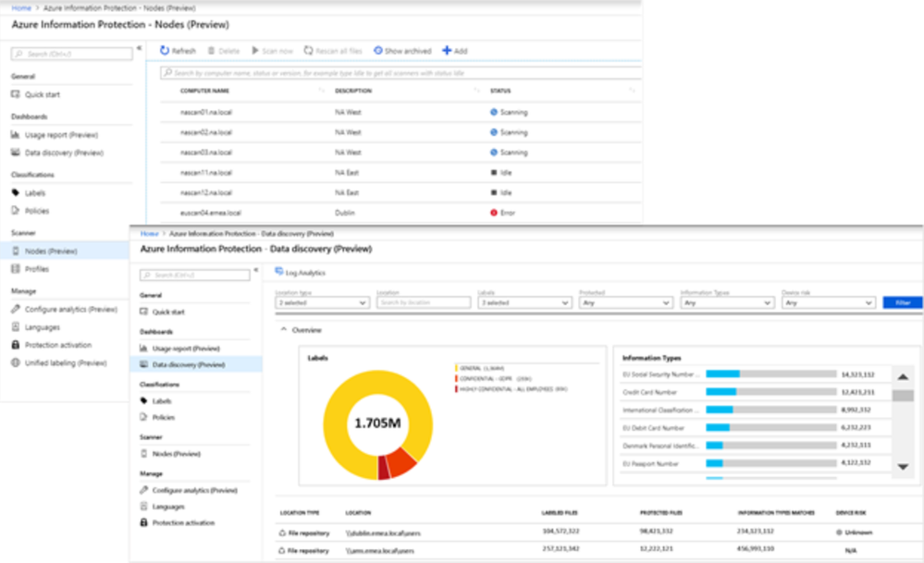This screenshot has width=924, height=563.
Task: Click the Nodes window sidebar search box
Action: click(71, 55)
